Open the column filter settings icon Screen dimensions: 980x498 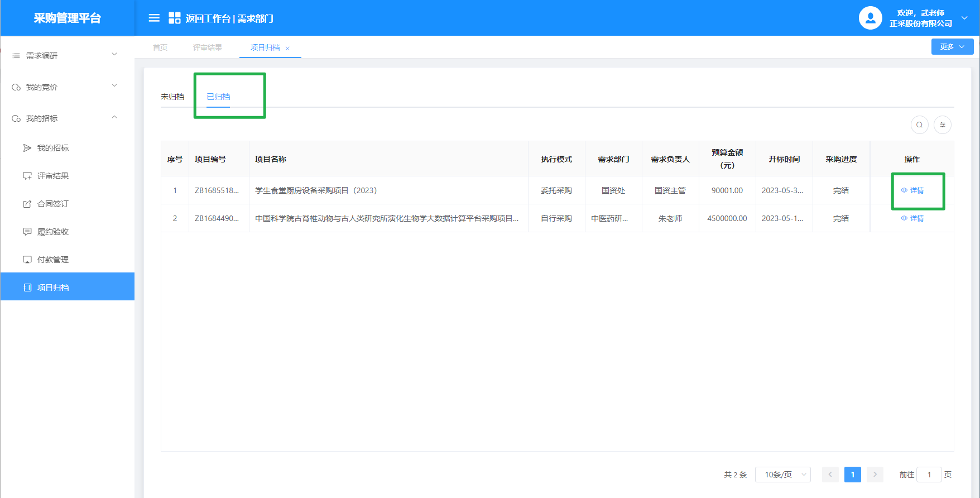[943, 125]
